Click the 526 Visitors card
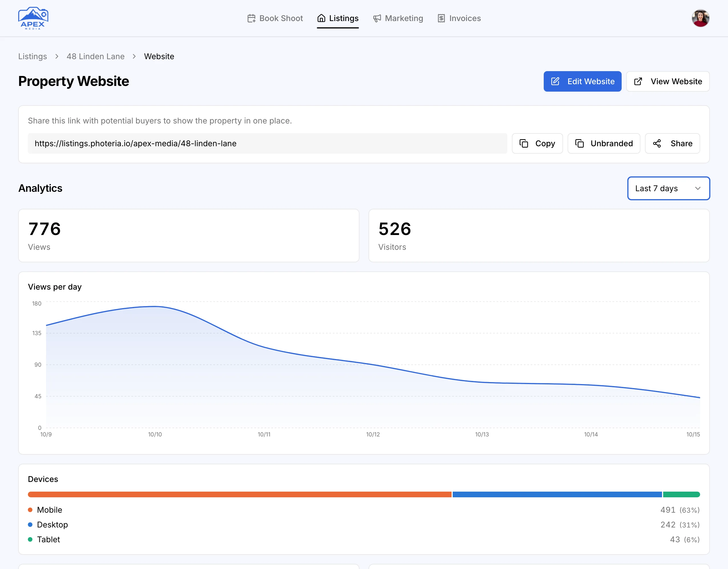The height and width of the screenshot is (569, 728). click(x=539, y=236)
